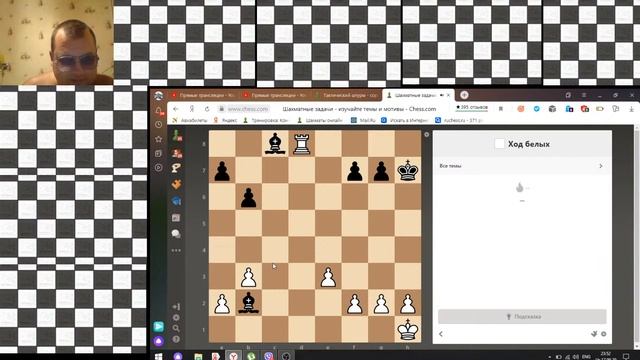The width and height of the screenshot is (640, 360).
Task: Click the bookmark icon in address bar
Action: (x=501, y=109)
